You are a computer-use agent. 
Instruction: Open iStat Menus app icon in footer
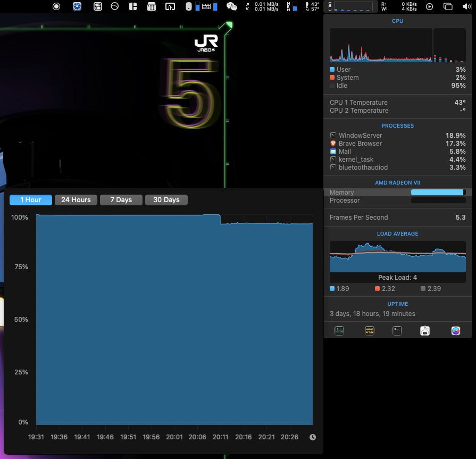click(456, 331)
